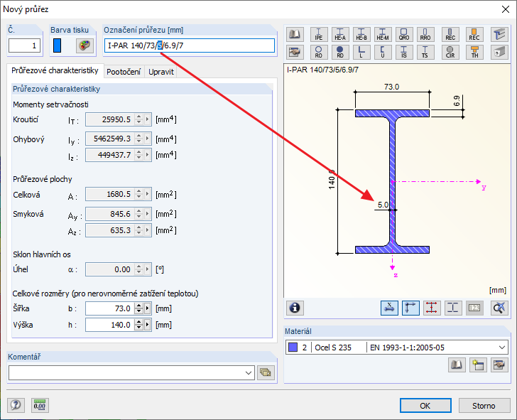Switch to the Průřezové charakteristiky tab
The image size is (517, 420).
(x=55, y=70)
